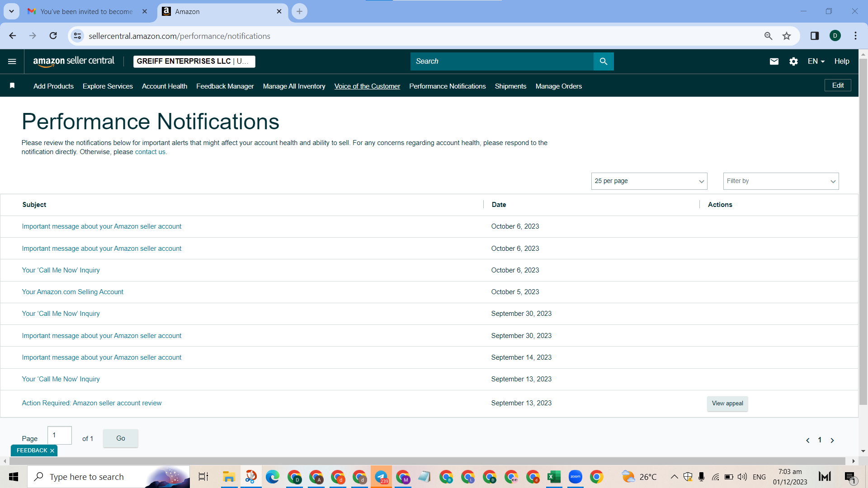
Task: Open the Help link
Action: pos(842,61)
